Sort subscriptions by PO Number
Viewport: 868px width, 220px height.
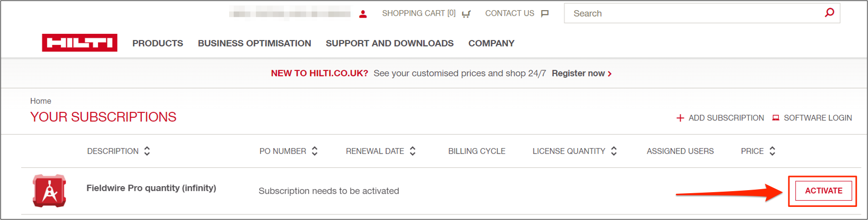[314, 151]
